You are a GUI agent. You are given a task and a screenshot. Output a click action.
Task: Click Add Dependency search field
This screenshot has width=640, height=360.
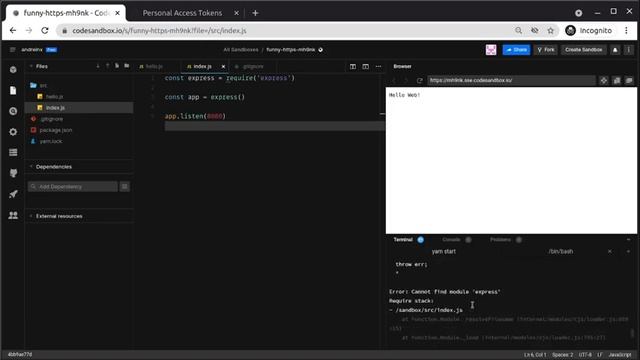click(x=73, y=187)
